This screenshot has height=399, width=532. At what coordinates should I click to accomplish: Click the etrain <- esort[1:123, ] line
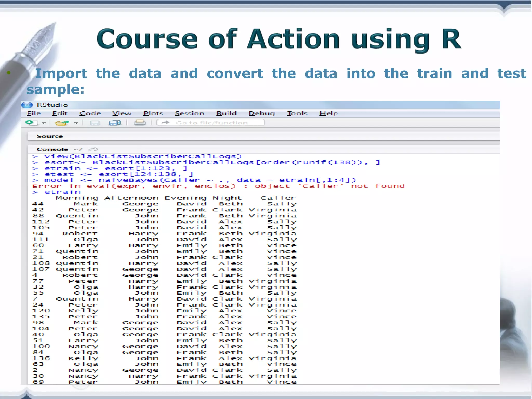110,168
